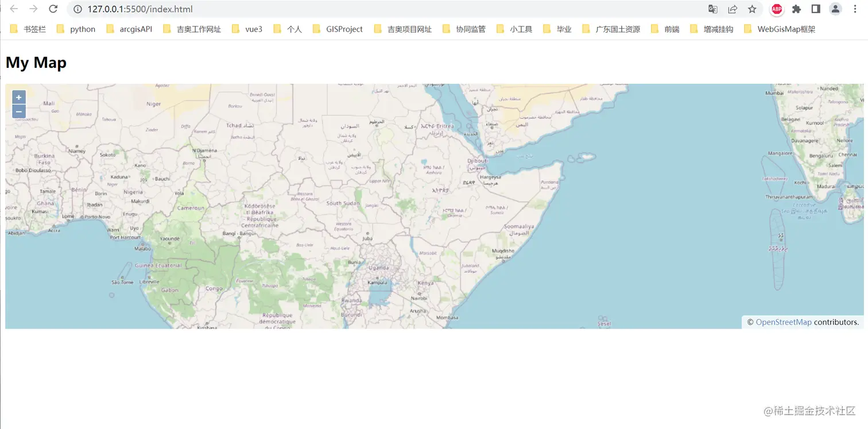Click Mumbai label on the map
The image size is (868, 429).
(x=774, y=92)
